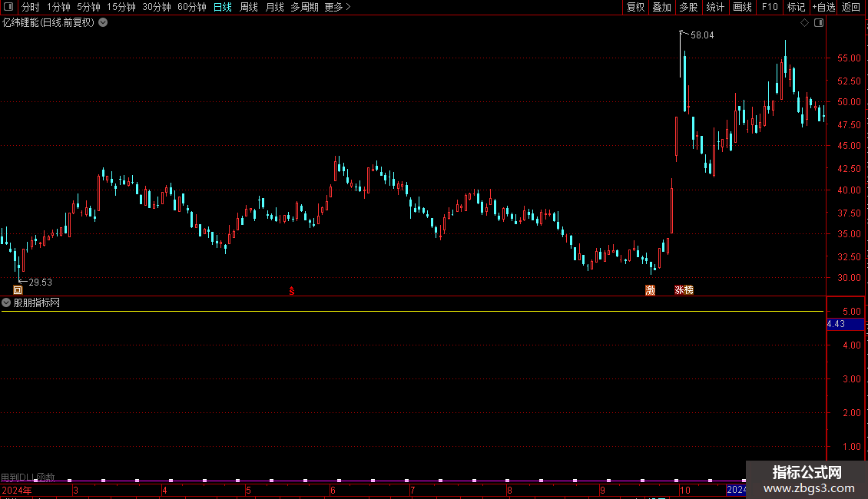
Task: Add stock with +自选 button
Action: [823, 7]
